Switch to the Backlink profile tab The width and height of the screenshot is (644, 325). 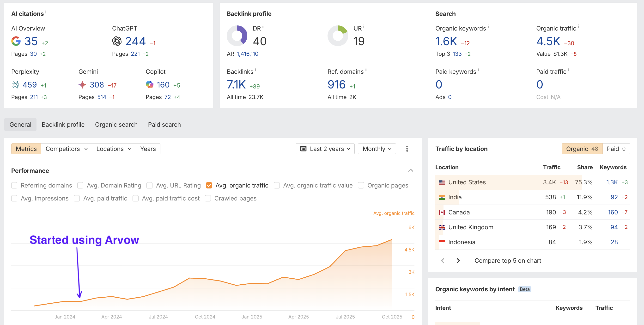coord(63,125)
